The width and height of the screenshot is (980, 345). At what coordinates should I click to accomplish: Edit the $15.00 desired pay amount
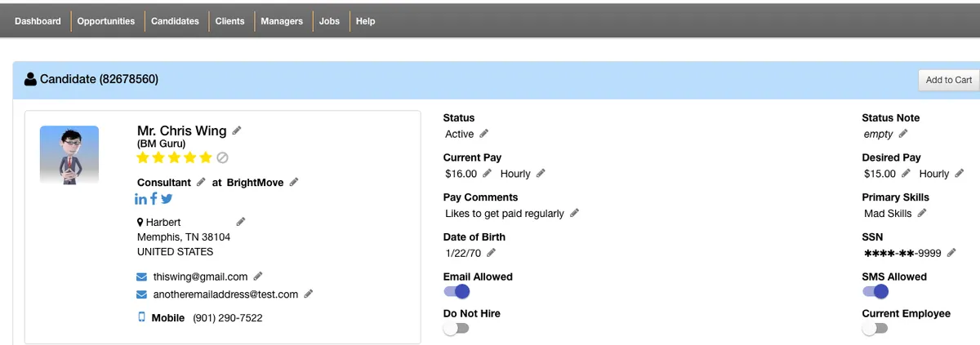906,173
